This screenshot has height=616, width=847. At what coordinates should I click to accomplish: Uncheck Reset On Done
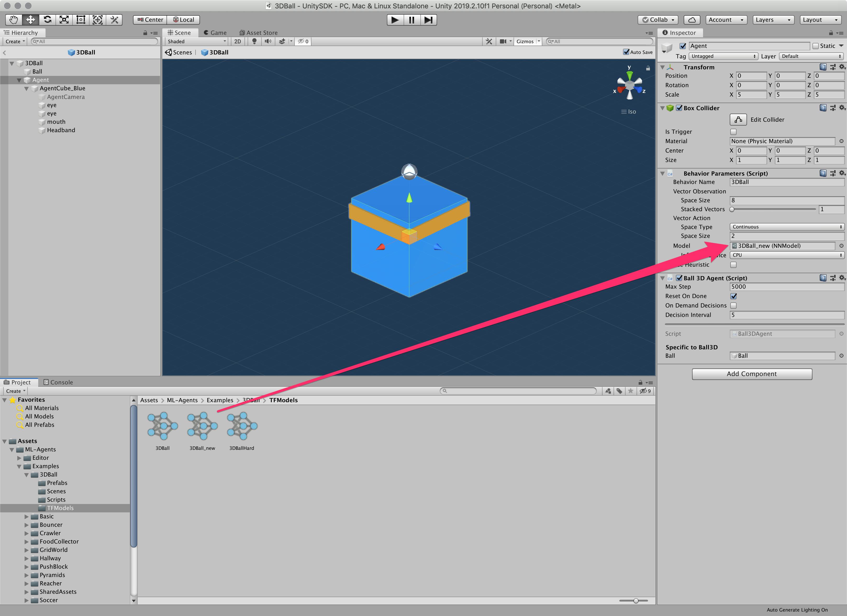[x=733, y=296]
